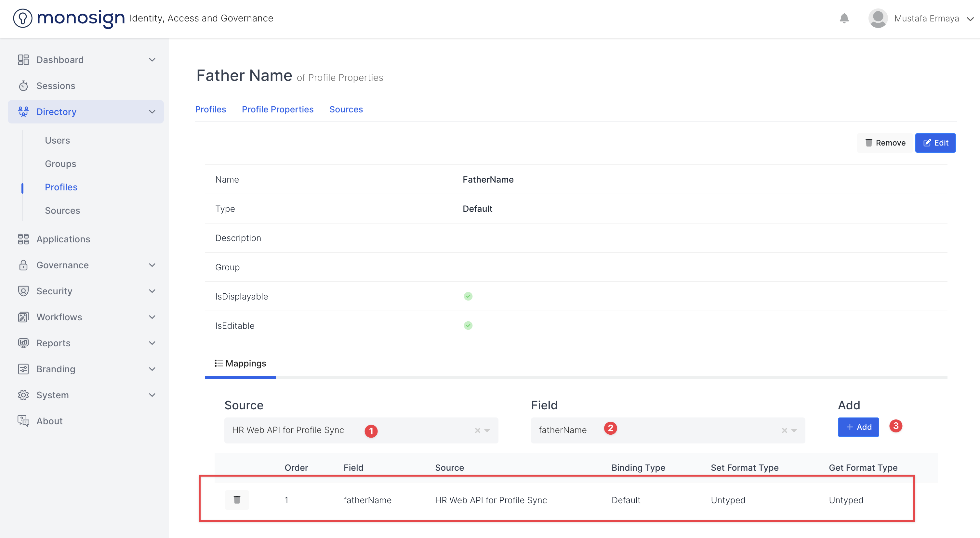The height and width of the screenshot is (538, 980).
Task: Click the notification bell icon
Action: pyautogui.click(x=844, y=18)
